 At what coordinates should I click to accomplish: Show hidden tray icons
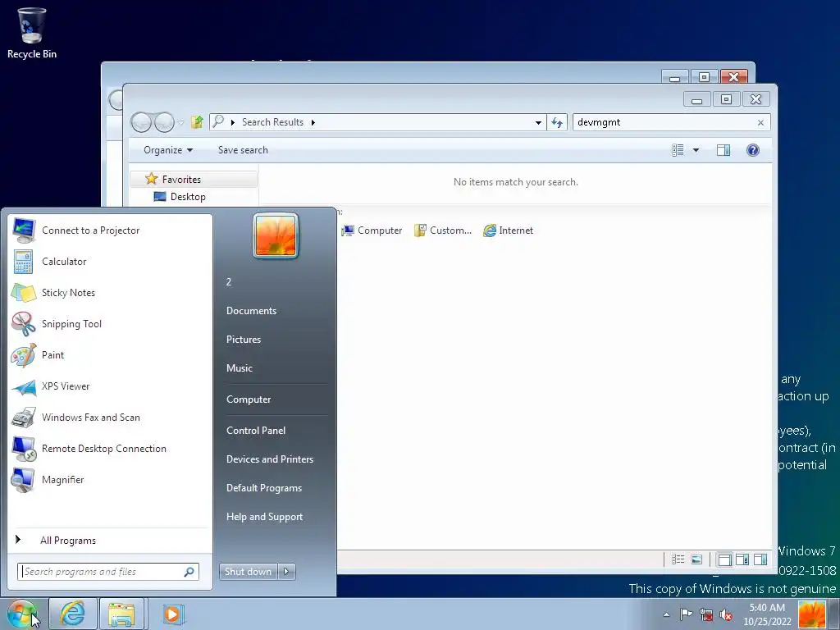pyautogui.click(x=666, y=614)
